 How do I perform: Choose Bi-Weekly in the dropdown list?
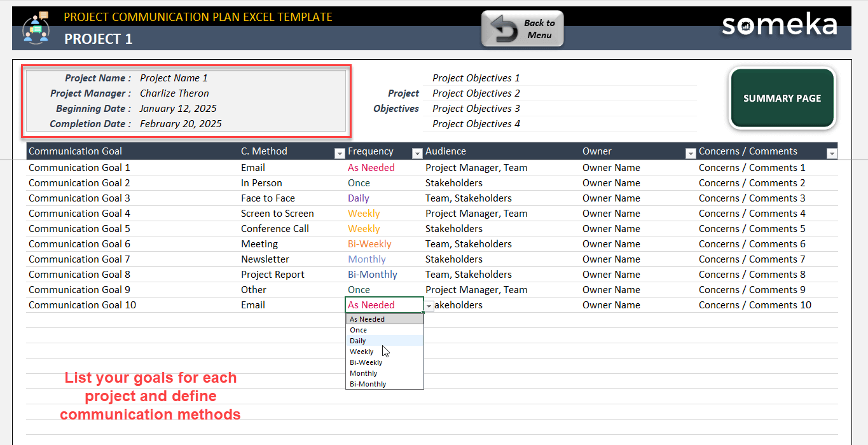[366, 362]
